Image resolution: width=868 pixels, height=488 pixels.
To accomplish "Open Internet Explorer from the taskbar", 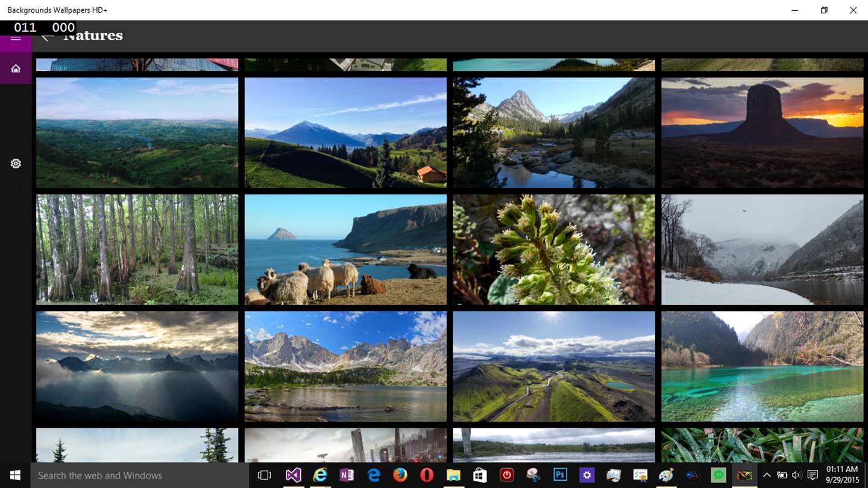I will [x=320, y=475].
